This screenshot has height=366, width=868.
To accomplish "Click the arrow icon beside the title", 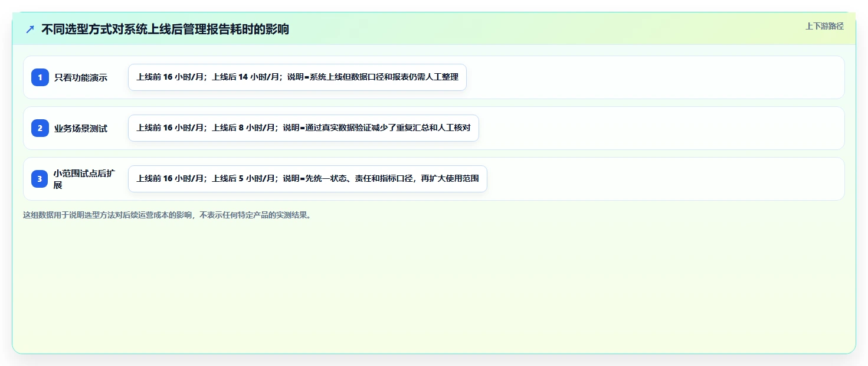I will coord(30,29).
